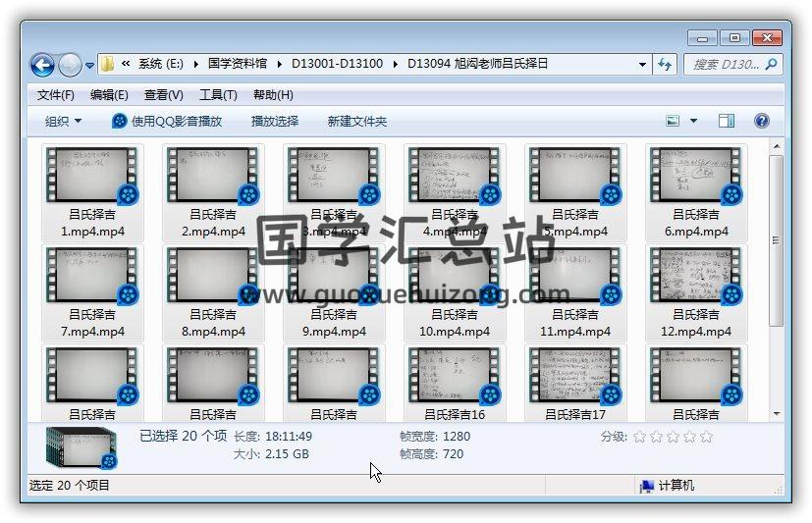This screenshot has height=523, width=812.
Task: Select video 吕氏择吉 2.mp4.mp4
Action: coord(213,192)
